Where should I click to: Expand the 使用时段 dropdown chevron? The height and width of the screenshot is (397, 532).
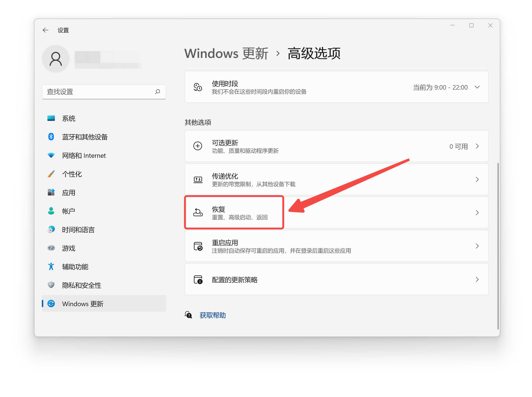(x=477, y=87)
